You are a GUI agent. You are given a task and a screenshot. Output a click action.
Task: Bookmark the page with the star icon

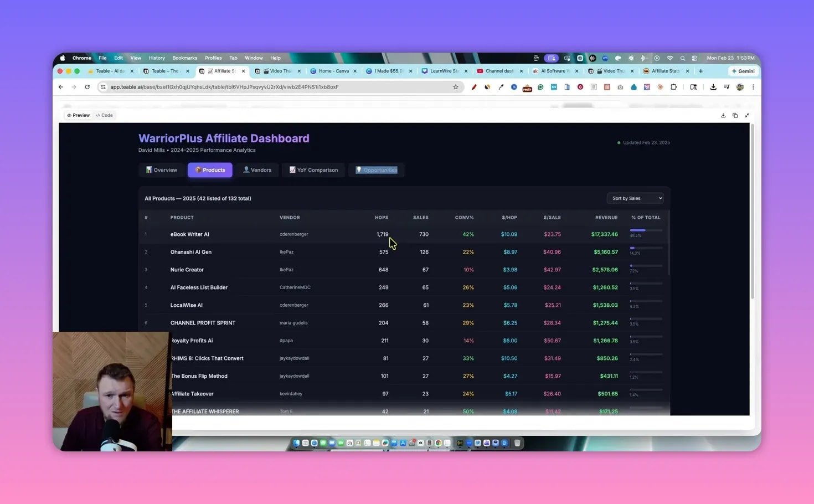[x=456, y=87]
